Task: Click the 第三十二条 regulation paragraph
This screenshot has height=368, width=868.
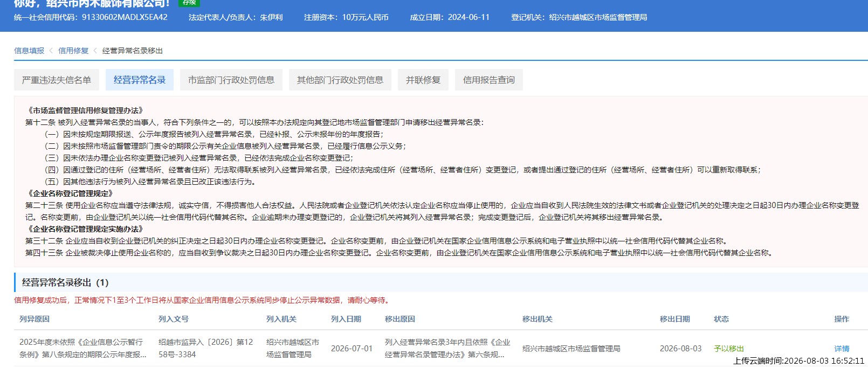Action: pos(377,241)
